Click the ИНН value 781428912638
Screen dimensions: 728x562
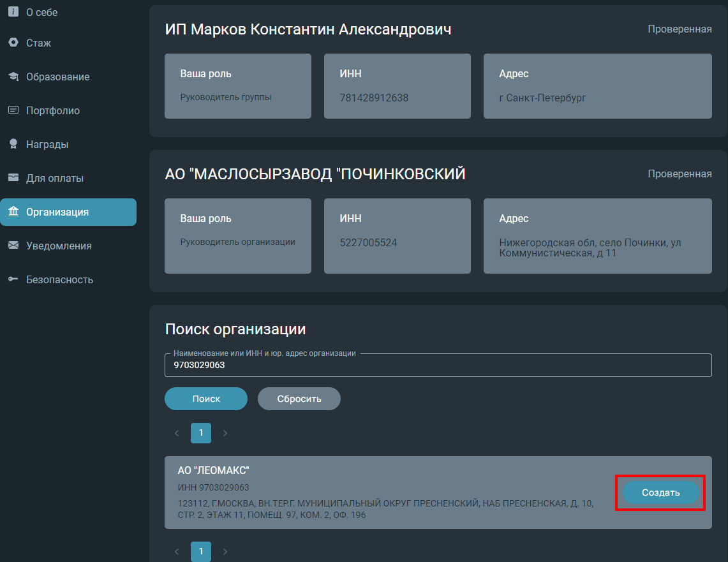(375, 98)
